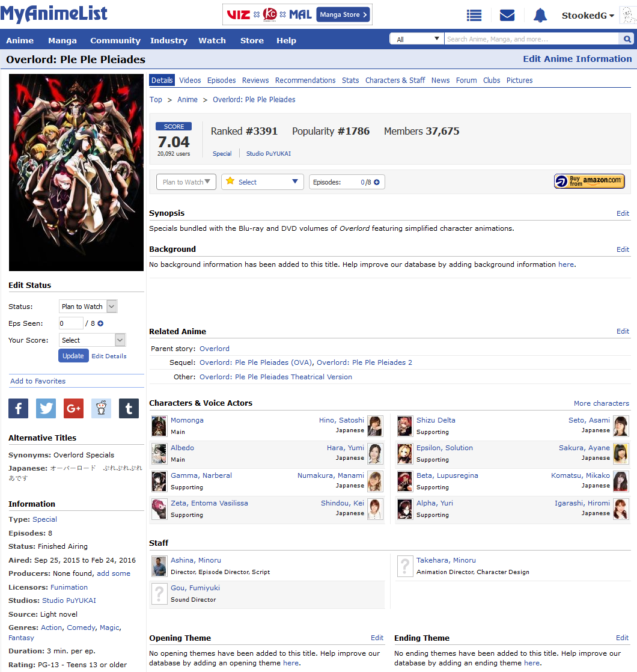
Task: Click add some producers link
Action: (114, 573)
